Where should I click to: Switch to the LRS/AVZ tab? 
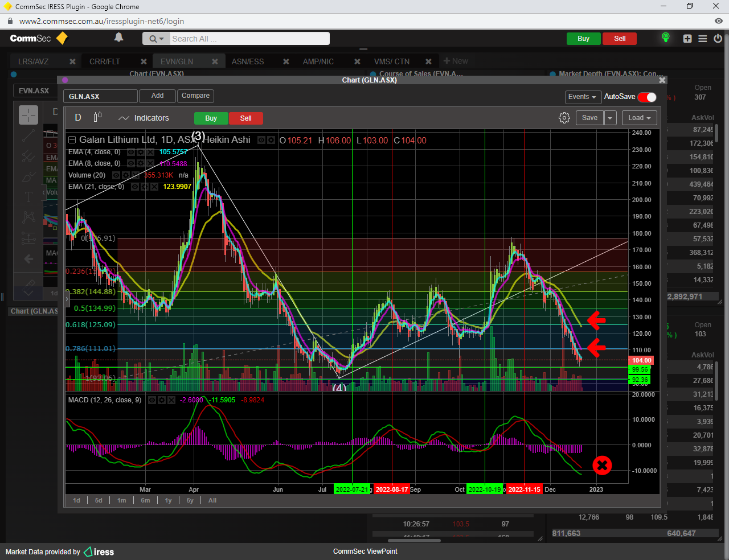[34, 61]
